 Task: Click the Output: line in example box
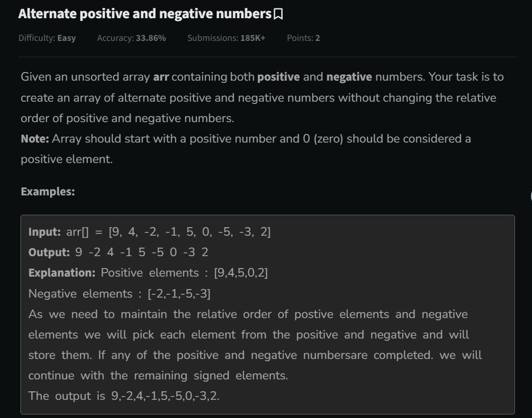coord(119,252)
